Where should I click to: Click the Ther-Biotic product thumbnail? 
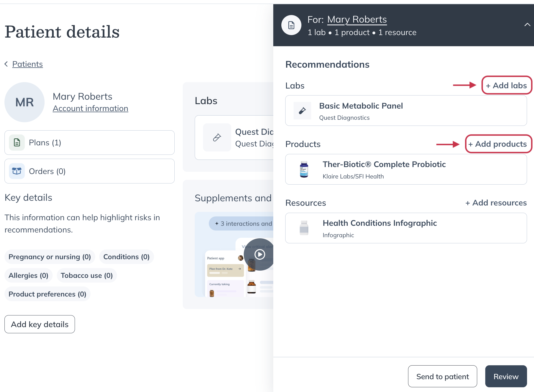(x=303, y=169)
